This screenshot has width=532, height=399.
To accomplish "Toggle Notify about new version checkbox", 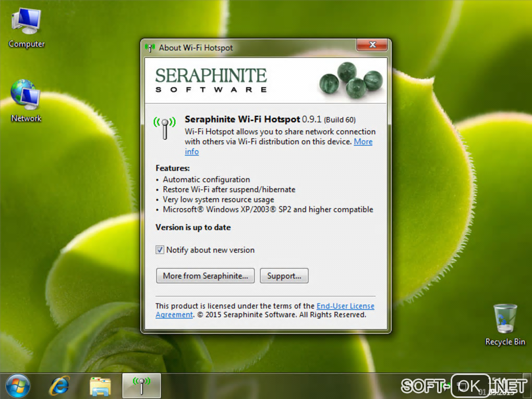I will click(160, 250).
